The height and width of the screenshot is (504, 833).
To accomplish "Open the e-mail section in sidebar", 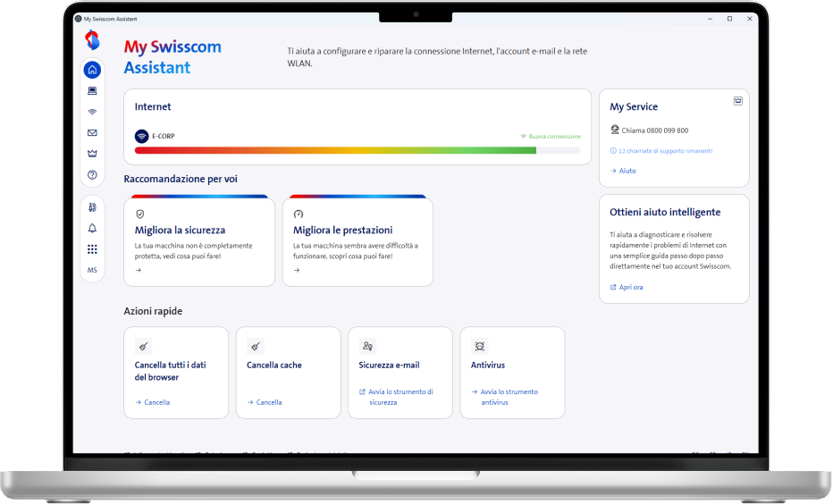I will point(92,133).
